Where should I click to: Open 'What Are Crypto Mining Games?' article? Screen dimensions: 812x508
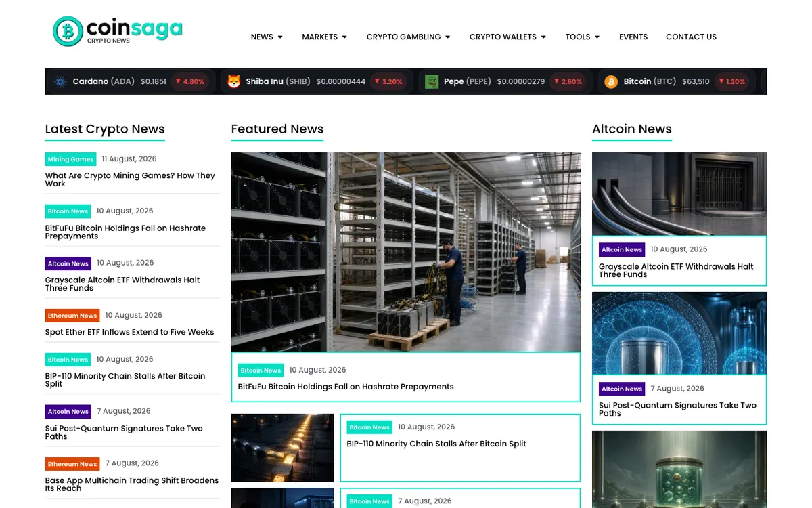tap(130, 179)
